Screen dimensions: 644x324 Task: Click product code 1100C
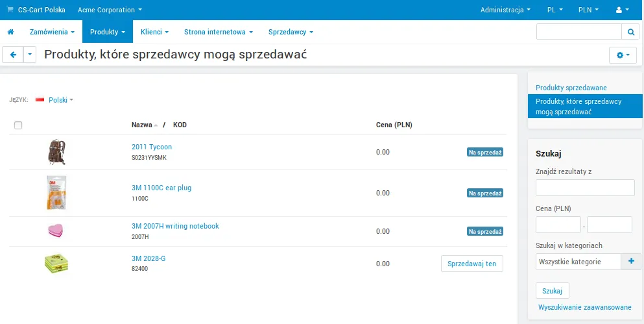coord(139,199)
